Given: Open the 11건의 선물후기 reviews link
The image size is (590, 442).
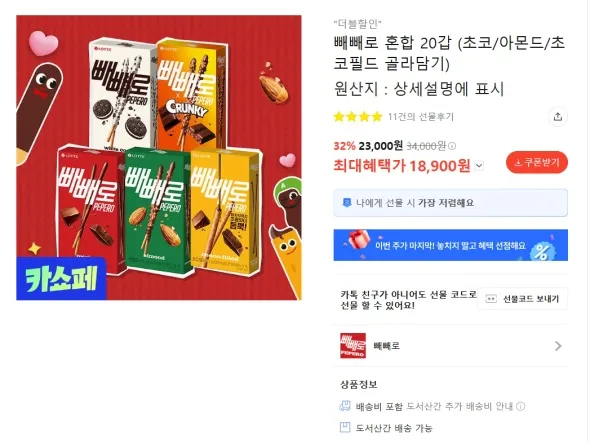Looking at the screenshot, I should pos(421,117).
